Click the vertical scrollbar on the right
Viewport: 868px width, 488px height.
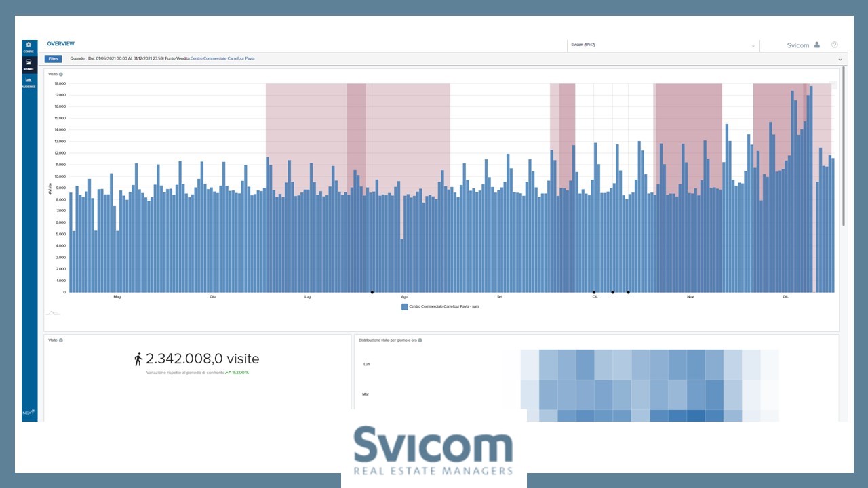tap(844, 146)
